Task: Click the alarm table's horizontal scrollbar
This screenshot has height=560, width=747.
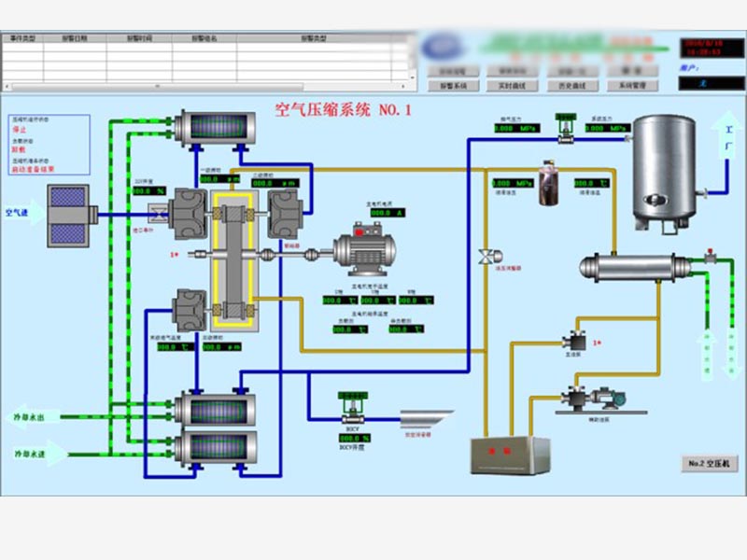Action: coord(204,87)
